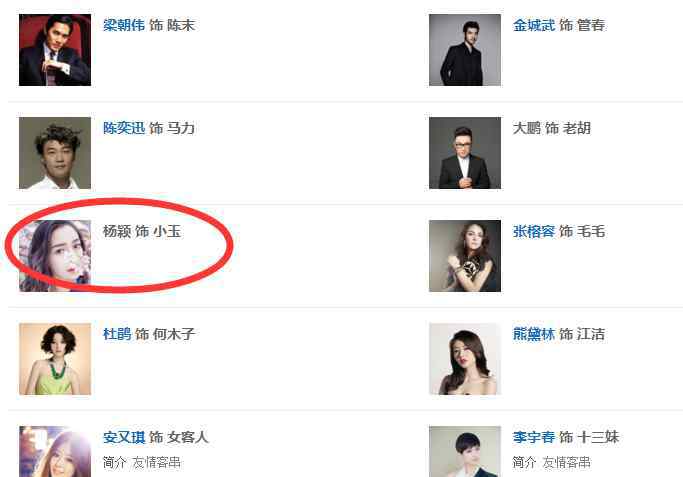Click the 杨颖 饰 小玉 text
The height and width of the screenshot is (477, 683).
point(142,231)
